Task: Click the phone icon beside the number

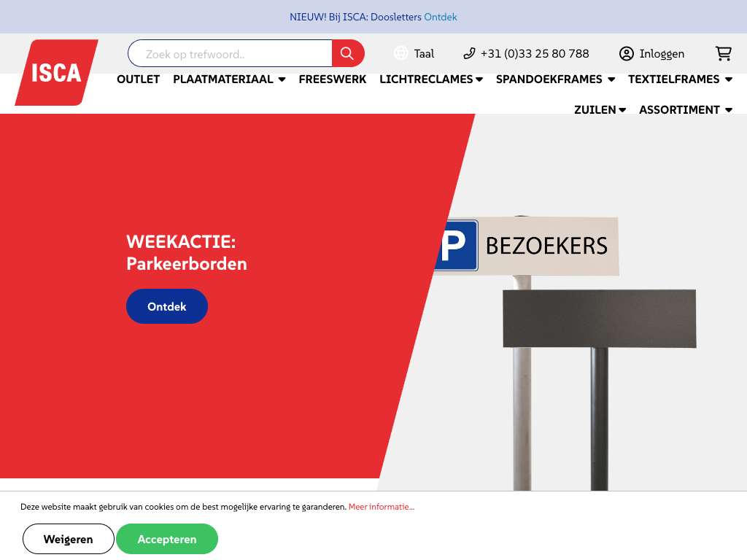Action: (x=469, y=53)
